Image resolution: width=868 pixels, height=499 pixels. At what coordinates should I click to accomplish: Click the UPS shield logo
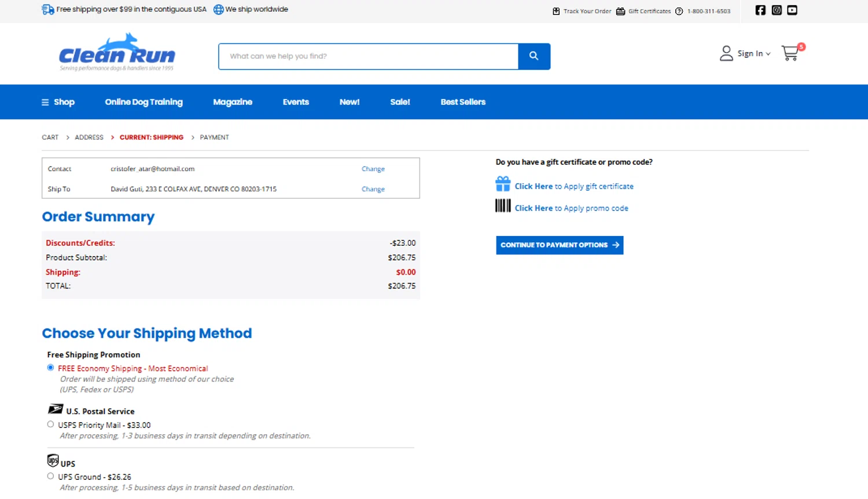pyautogui.click(x=53, y=460)
